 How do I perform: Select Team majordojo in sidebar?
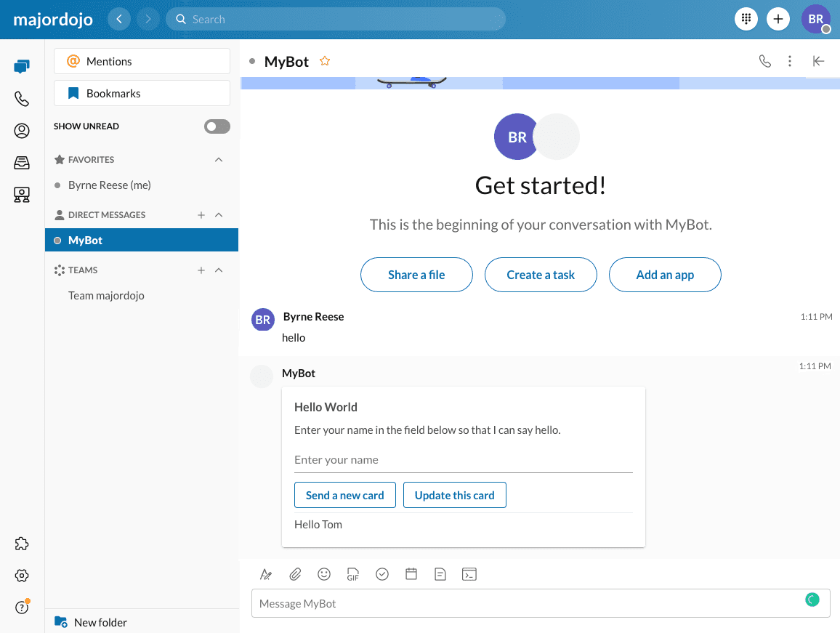tap(106, 296)
